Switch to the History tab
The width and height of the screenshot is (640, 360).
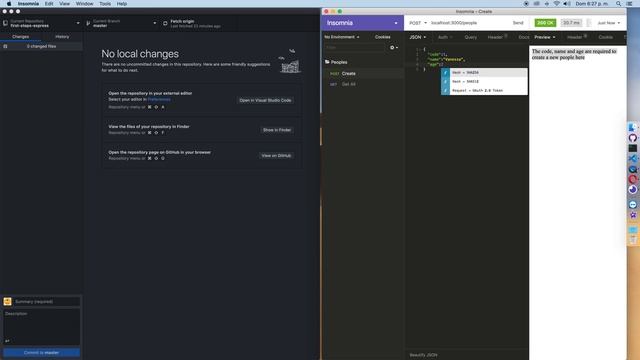(62, 37)
